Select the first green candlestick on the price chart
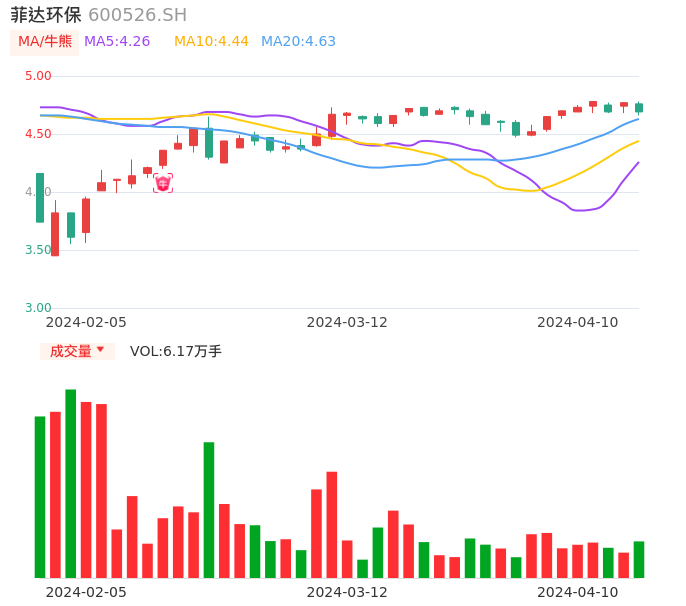The image size is (686, 606). pyautogui.click(x=40, y=197)
